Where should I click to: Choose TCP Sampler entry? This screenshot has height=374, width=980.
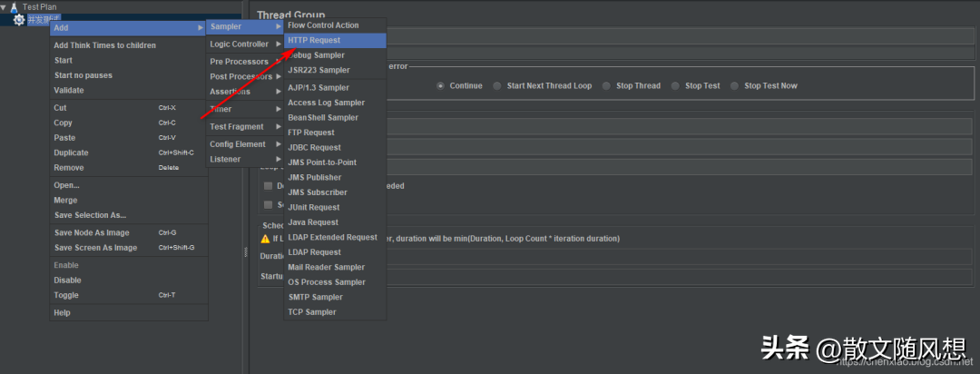(335, 312)
